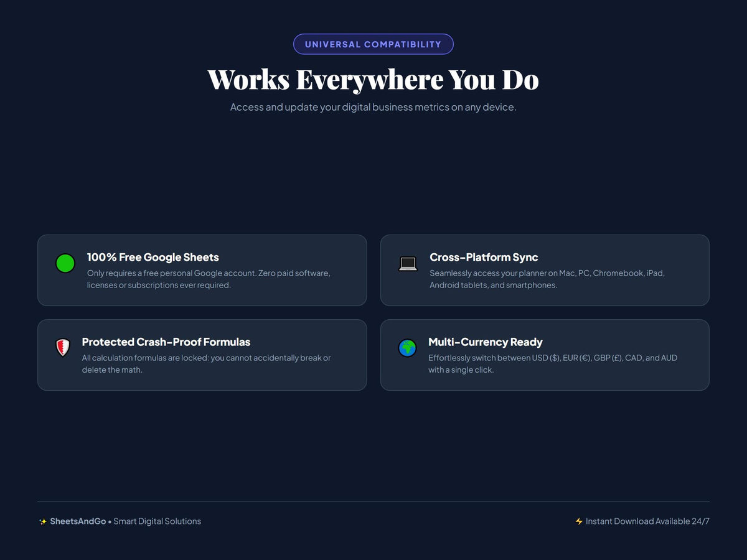
Task: Click 'Instant Download Available 24/7' text
Action: [x=647, y=521]
